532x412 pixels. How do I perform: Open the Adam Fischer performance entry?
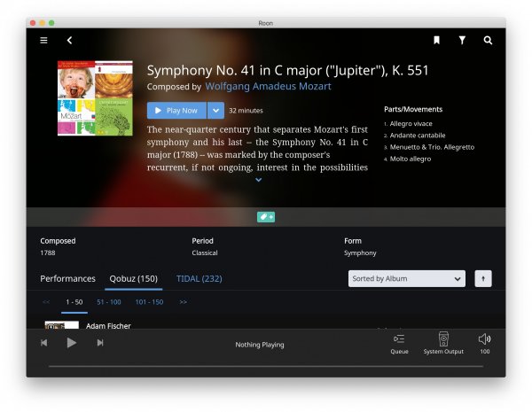tap(108, 325)
